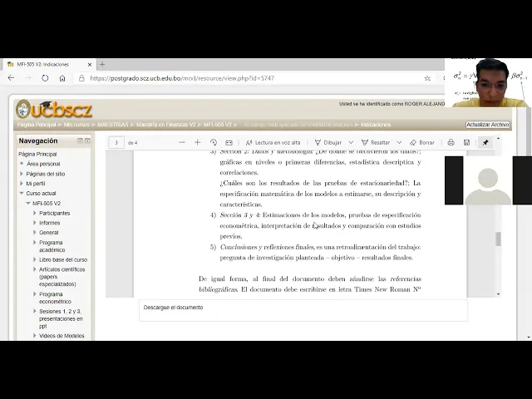Open Área personal in navigation
This screenshot has width=532, height=399.
(43, 164)
